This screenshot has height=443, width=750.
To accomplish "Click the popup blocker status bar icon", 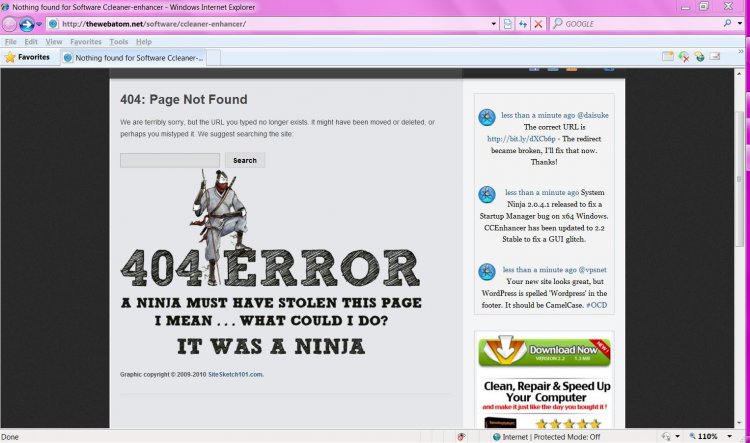I will (461, 437).
